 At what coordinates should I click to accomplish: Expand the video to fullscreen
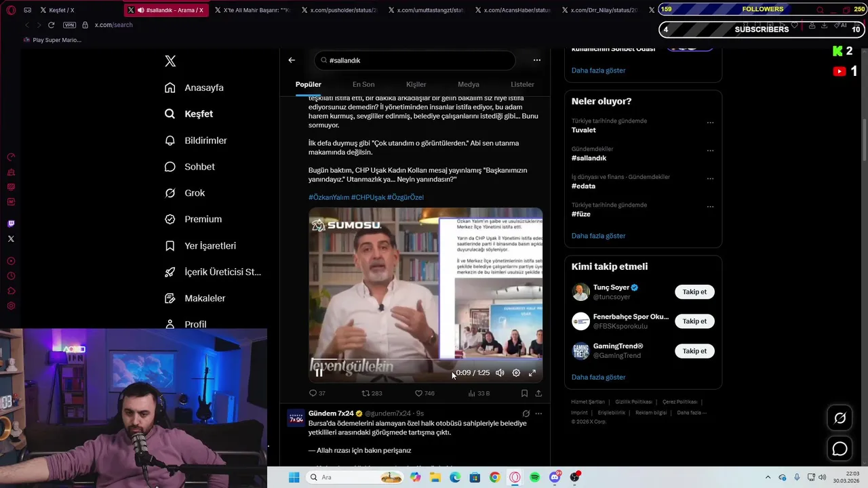pos(532,373)
